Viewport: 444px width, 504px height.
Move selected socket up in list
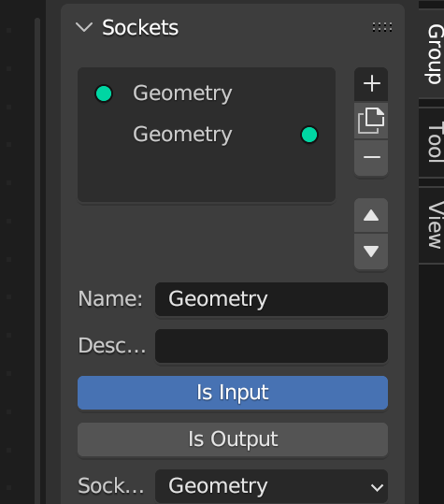371,215
